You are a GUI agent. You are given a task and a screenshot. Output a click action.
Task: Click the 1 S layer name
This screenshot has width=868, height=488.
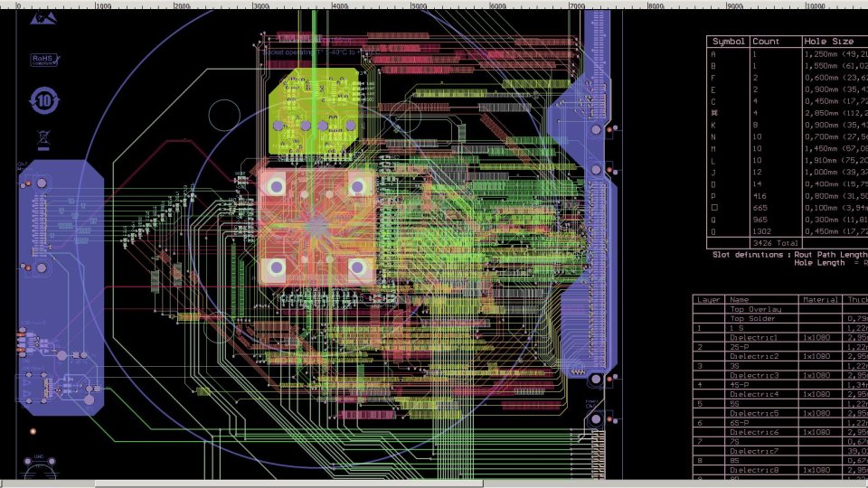coord(737,328)
